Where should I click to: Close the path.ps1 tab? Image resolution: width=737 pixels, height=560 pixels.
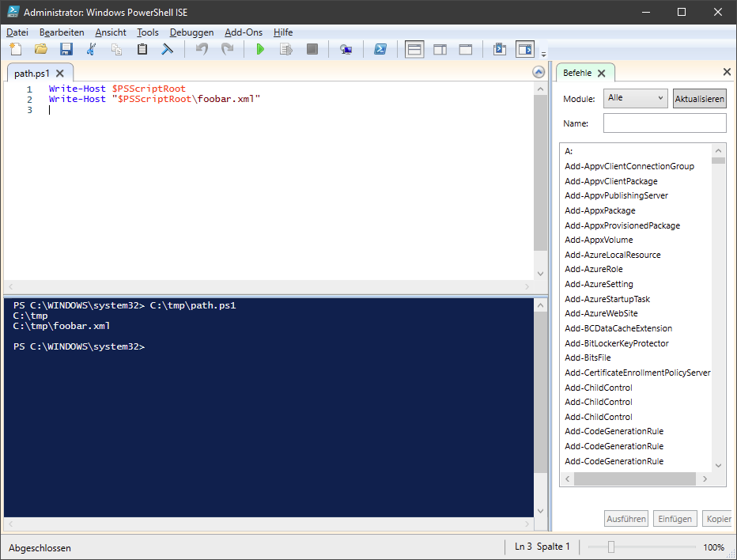click(59, 74)
